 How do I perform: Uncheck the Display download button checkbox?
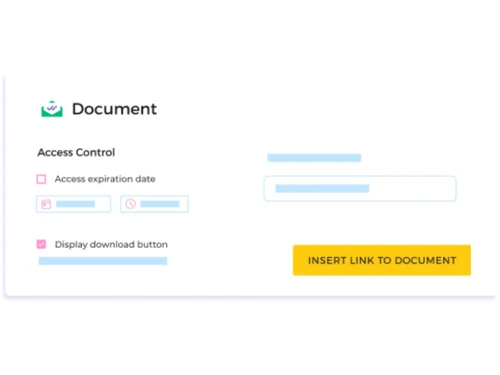pos(41,244)
